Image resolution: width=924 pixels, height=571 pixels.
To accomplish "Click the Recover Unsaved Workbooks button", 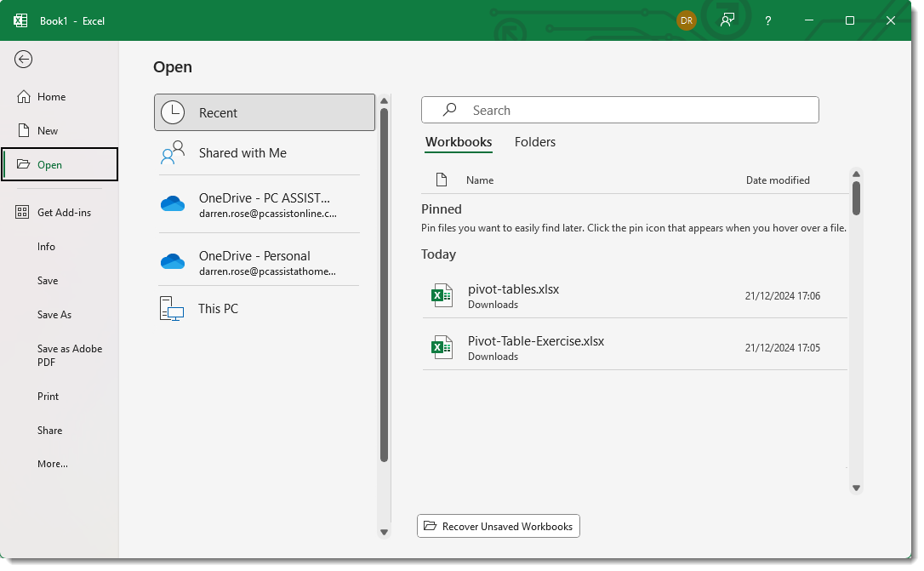I will pyautogui.click(x=499, y=527).
